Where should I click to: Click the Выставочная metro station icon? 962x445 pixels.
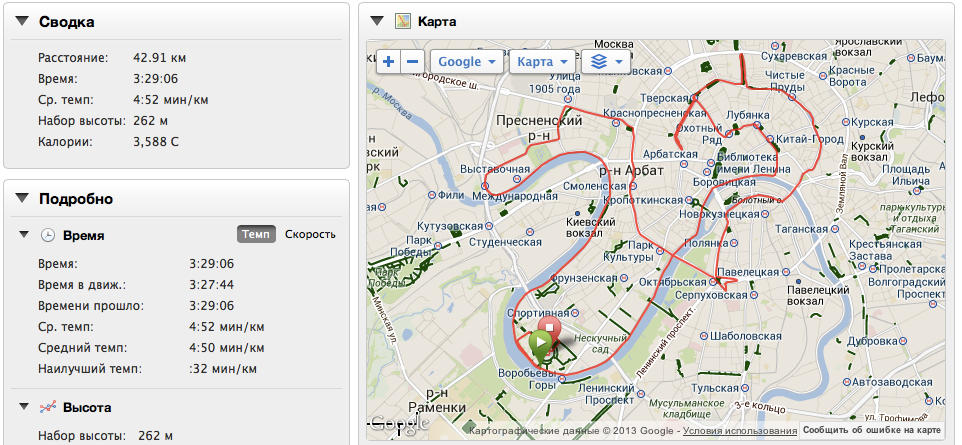point(518,179)
